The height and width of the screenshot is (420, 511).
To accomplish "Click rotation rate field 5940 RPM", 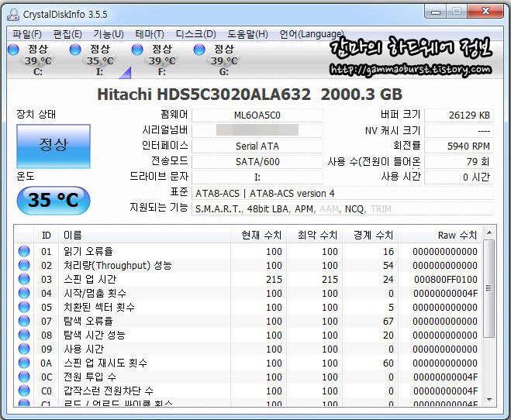I will click(459, 146).
